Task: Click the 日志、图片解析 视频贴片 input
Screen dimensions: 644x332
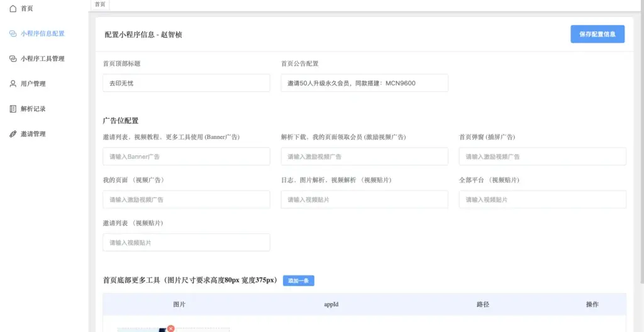Action: (364, 200)
